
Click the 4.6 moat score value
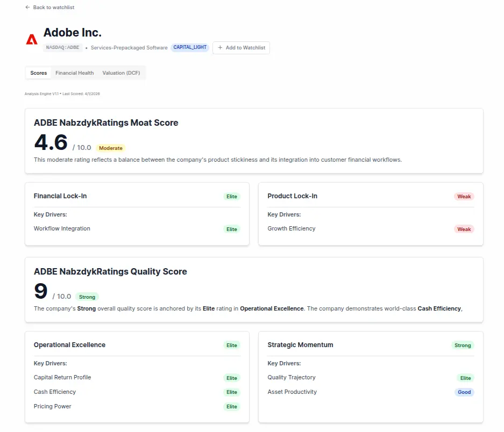click(51, 142)
